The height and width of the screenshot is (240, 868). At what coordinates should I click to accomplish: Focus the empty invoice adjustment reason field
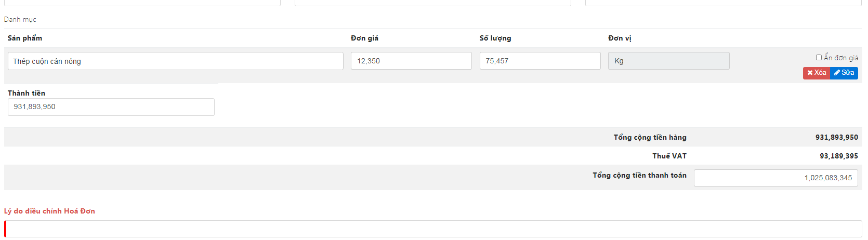[433, 229]
